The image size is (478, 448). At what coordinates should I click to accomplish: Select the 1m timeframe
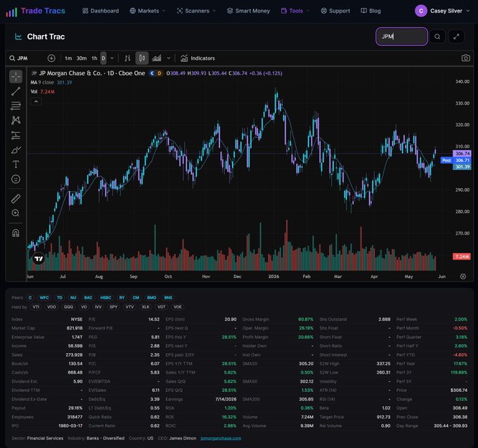coord(68,58)
